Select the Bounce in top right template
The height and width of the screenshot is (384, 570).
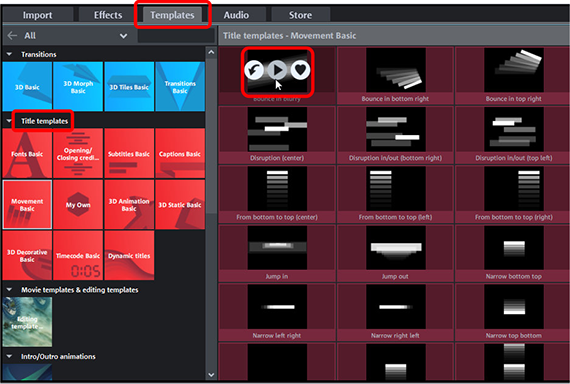pos(513,75)
